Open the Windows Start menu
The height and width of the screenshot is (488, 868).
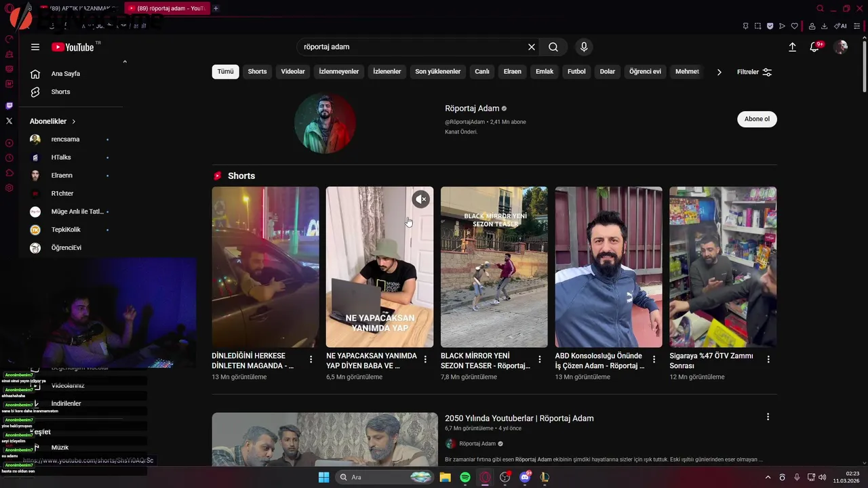coord(323,477)
